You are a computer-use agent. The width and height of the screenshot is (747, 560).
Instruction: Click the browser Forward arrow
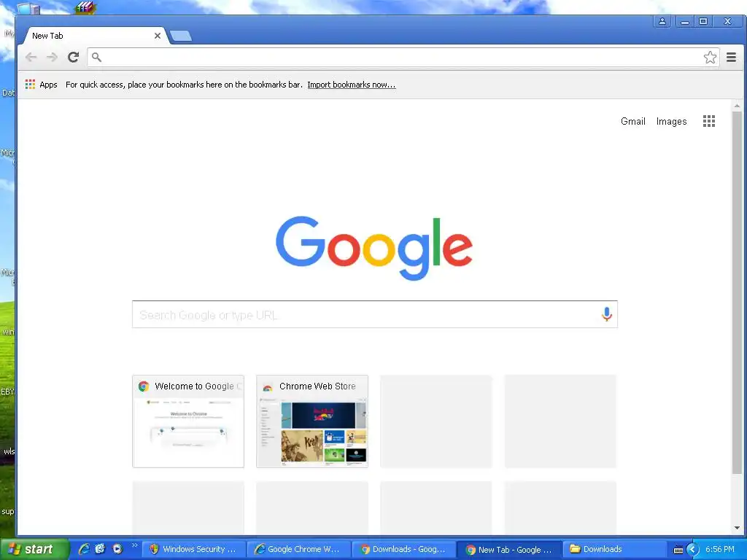(52, 57)
